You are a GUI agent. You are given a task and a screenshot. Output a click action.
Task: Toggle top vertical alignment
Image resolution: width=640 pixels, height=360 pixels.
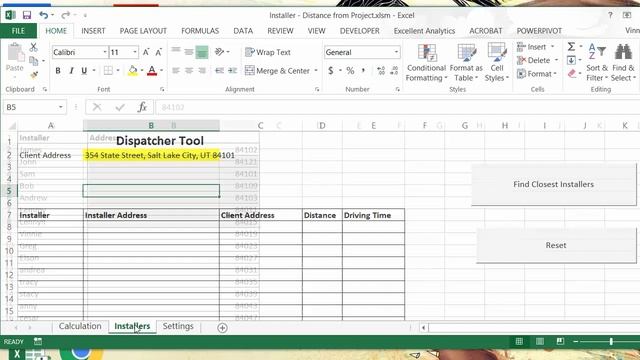(176, 51)
